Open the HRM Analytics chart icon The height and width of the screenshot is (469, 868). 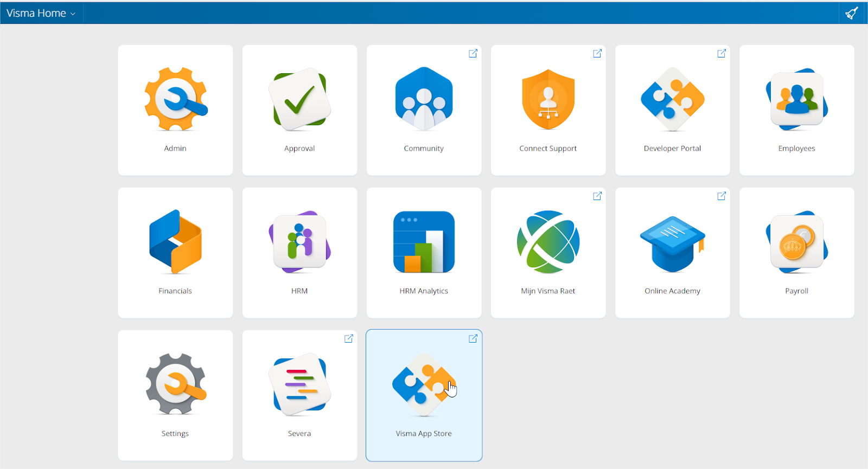click(x=424, y=242)
